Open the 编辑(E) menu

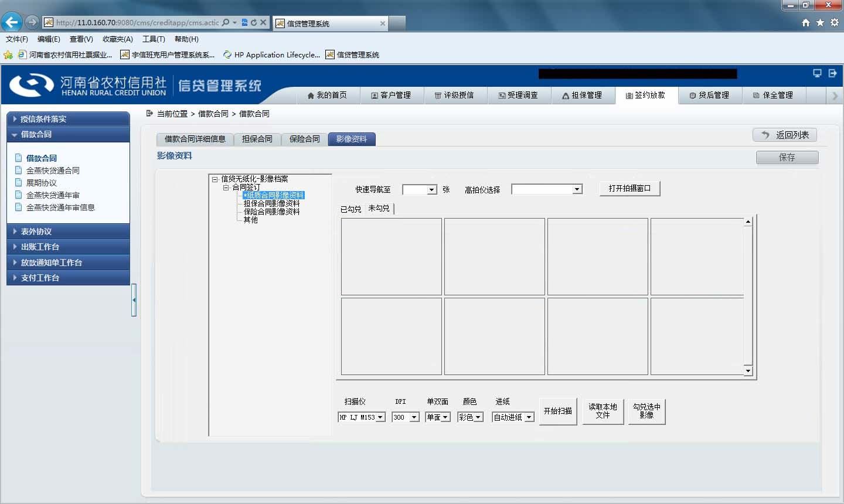click(x=49, y=39)
